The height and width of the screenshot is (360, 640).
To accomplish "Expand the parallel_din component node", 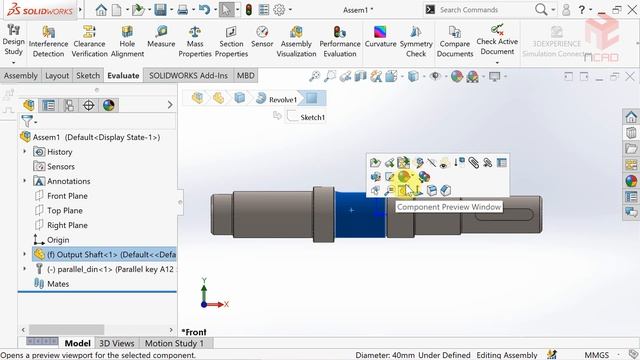I will [24, 269].
